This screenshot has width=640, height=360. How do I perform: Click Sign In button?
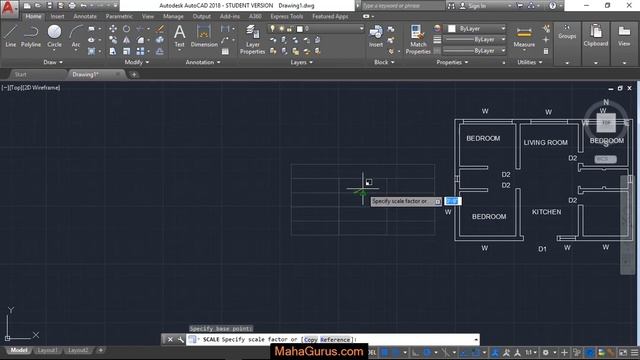pos(473,6)
